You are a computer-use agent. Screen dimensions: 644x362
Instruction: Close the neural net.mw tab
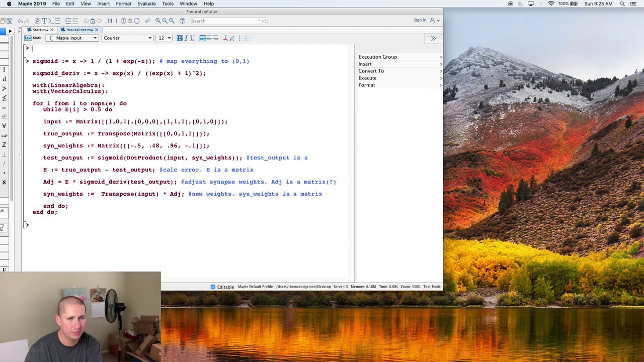coord(97,30)
